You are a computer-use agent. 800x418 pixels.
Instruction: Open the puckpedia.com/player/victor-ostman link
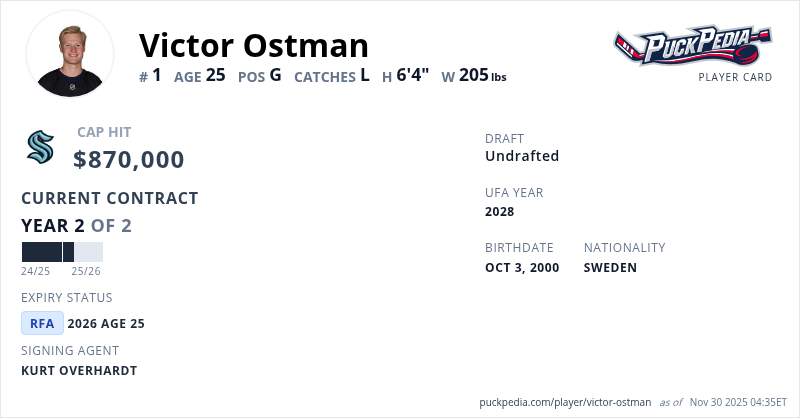[x=565, y=401]
